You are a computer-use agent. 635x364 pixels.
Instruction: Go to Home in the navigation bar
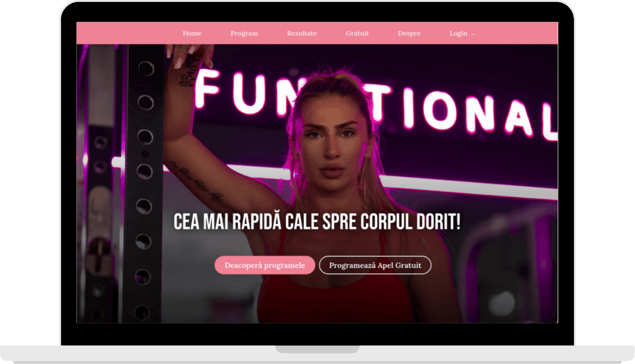coord(192,34)
